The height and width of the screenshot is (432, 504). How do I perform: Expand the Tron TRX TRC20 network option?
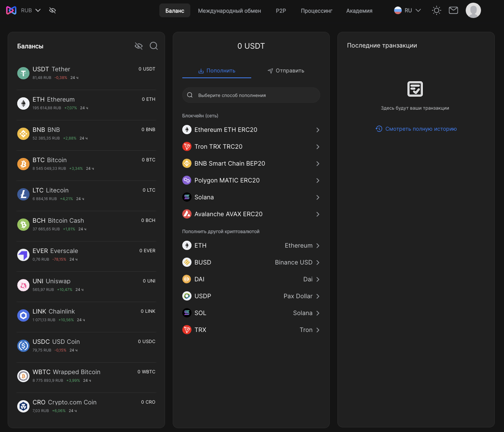(251, 147)
